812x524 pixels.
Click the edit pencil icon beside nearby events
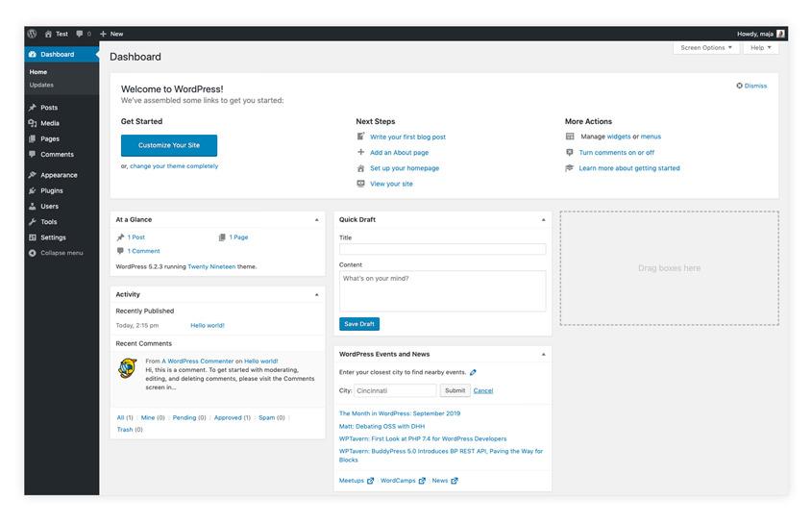[473, 372]
